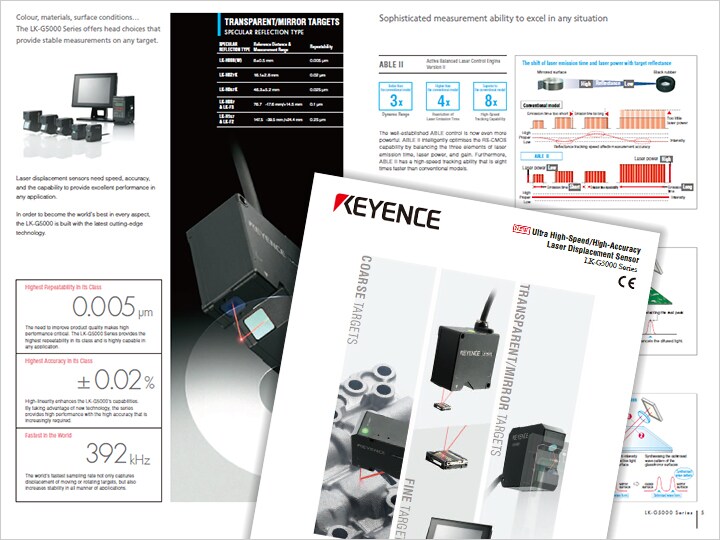Image resolution: width=720 pixels, height=540 pixels.
Task: Click the CE mark on the cover
Action: coord(627,282)
